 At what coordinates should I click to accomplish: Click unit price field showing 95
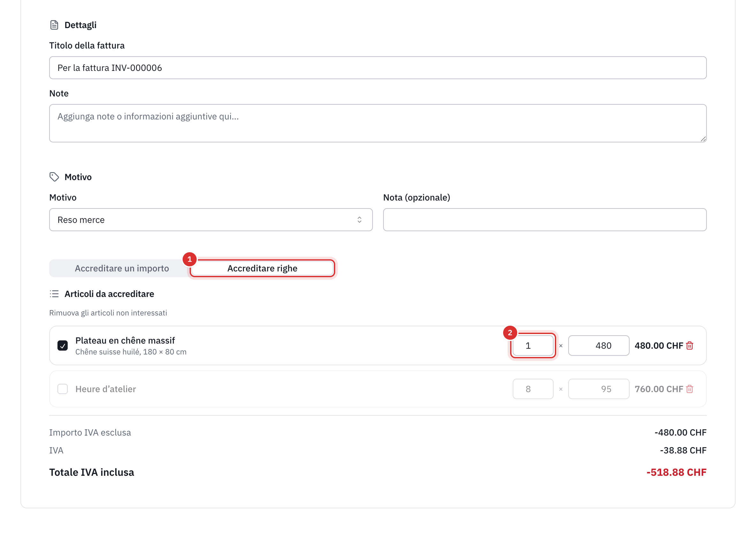tap(599, 389)
